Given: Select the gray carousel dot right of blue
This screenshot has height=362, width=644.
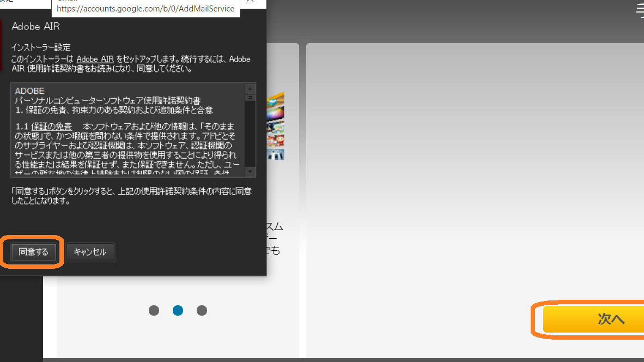Looking at the screenshot, I should point(202,311).
